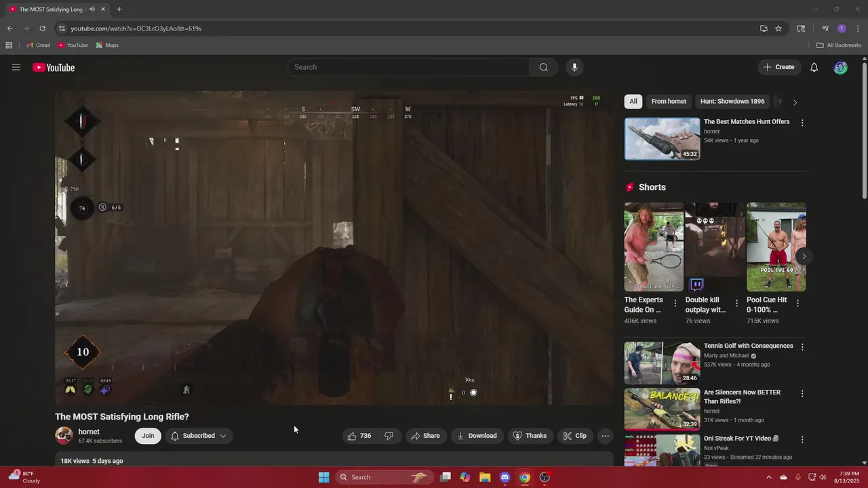Send Thanks to the creator
The height and width of the screenshot is (488, 868).
click(x=530, y=436)
